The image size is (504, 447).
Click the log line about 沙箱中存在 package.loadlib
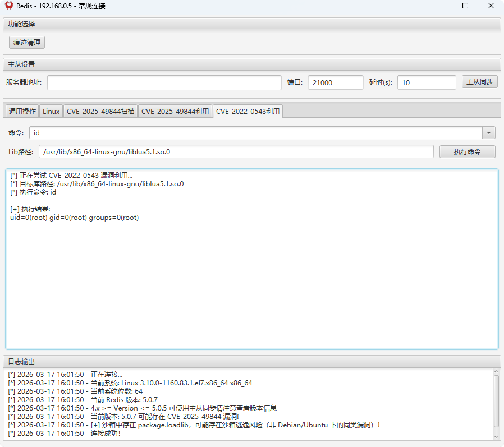pos(194,425)
